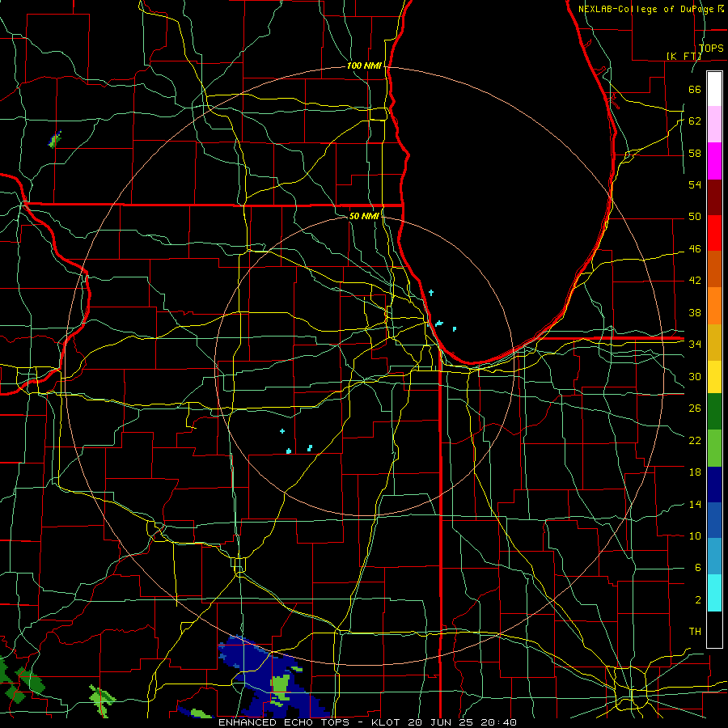Click the legend value 10
Viewport: 728px width, 728px height.
[695, 535]
